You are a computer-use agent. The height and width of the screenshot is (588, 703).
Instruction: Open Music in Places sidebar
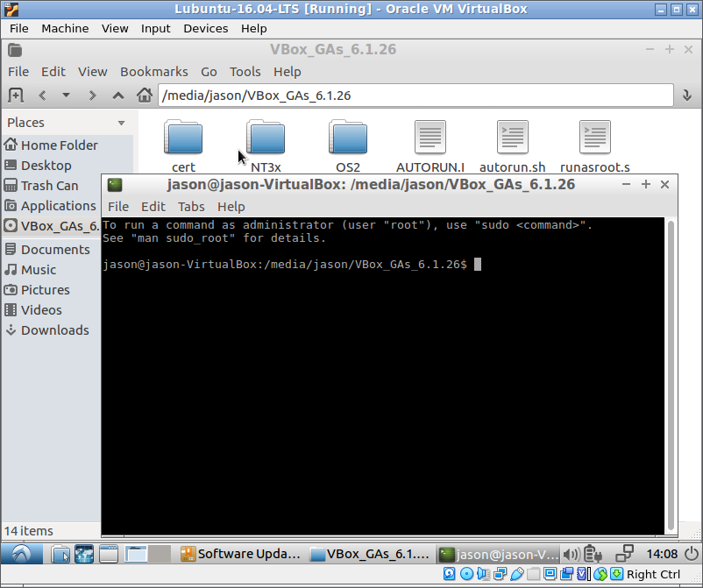pos(31,269)
